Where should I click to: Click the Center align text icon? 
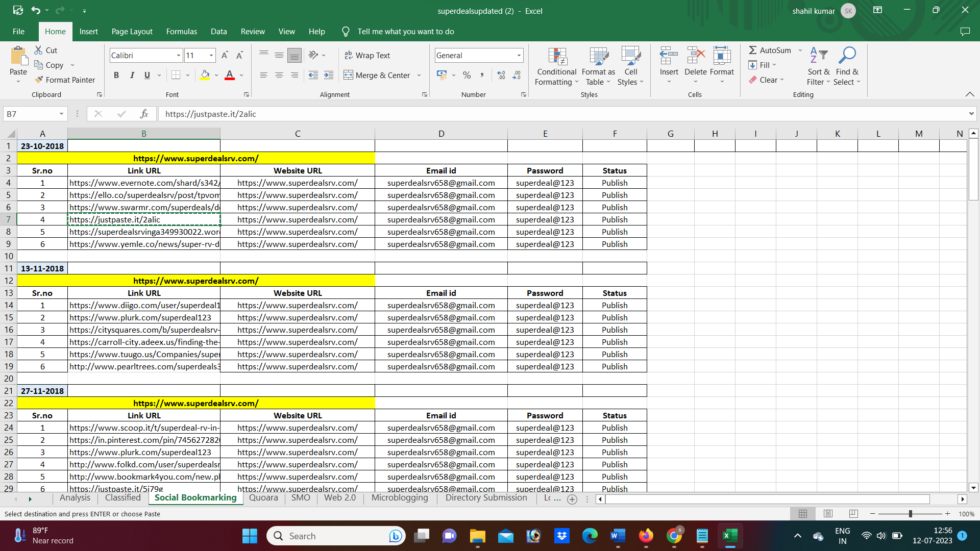pyautogui.click(x=279, y=75)
